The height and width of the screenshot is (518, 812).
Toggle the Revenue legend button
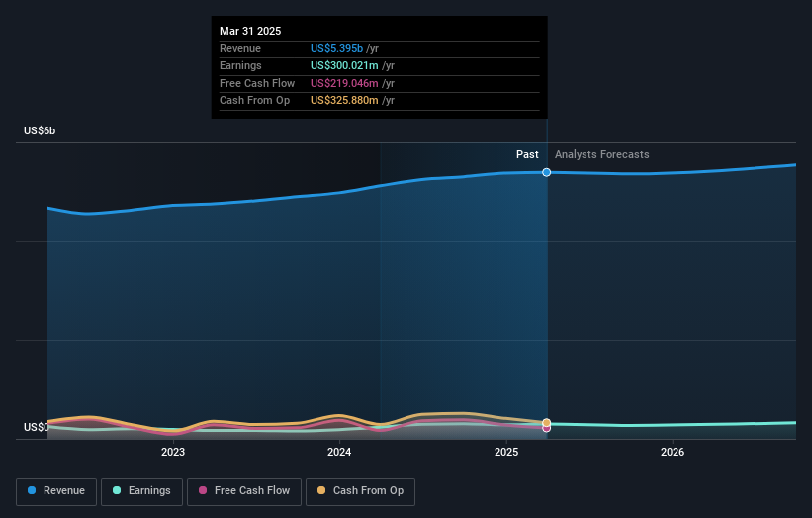[56, 491]
